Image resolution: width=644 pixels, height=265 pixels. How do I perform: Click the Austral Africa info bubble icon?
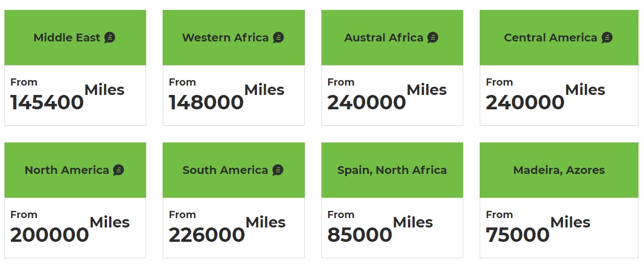tap(433, 38)
